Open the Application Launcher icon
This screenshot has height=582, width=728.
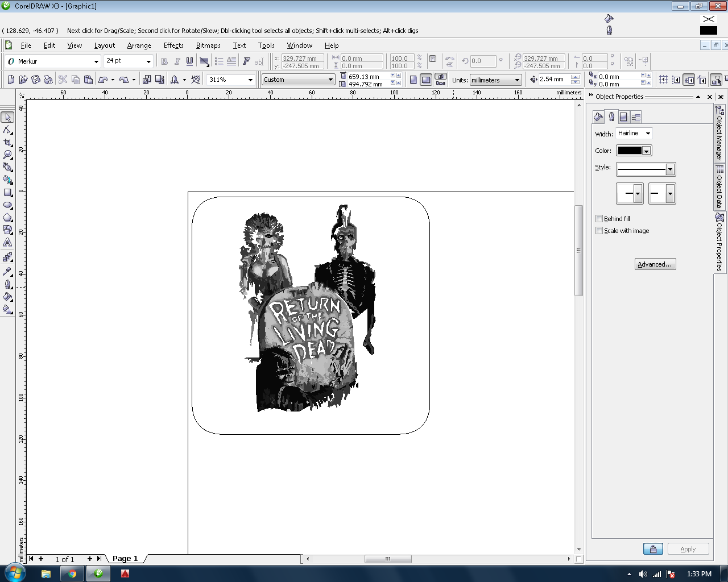(x=175, y=80)
